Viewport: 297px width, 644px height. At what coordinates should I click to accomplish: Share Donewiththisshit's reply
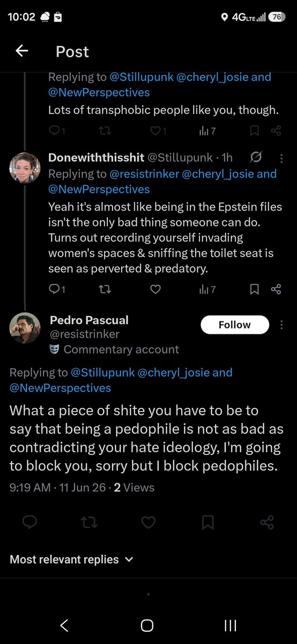coord(276,289)
